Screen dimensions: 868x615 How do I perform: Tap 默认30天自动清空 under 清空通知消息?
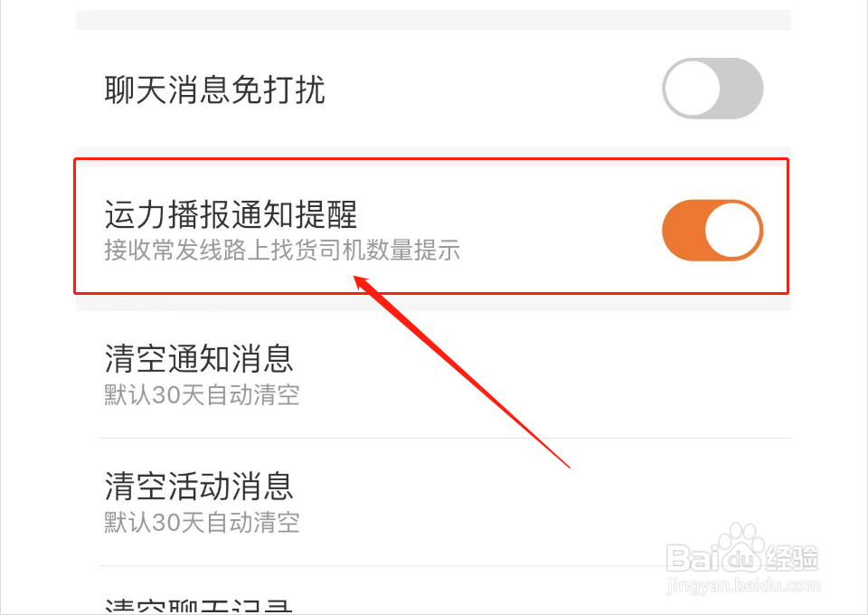(x=202, y=395)
